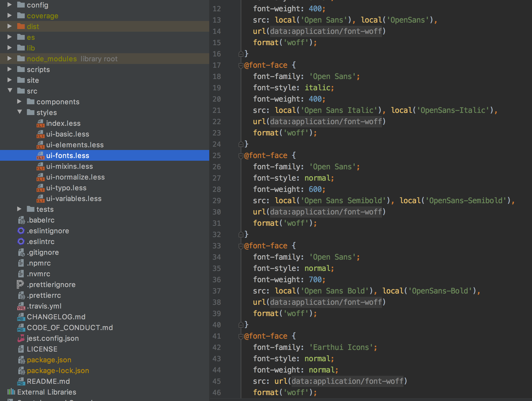Viewport: 532px width, 401px height.
Task: Open ui-variables.less in the project tree
Action: (74, 198)
